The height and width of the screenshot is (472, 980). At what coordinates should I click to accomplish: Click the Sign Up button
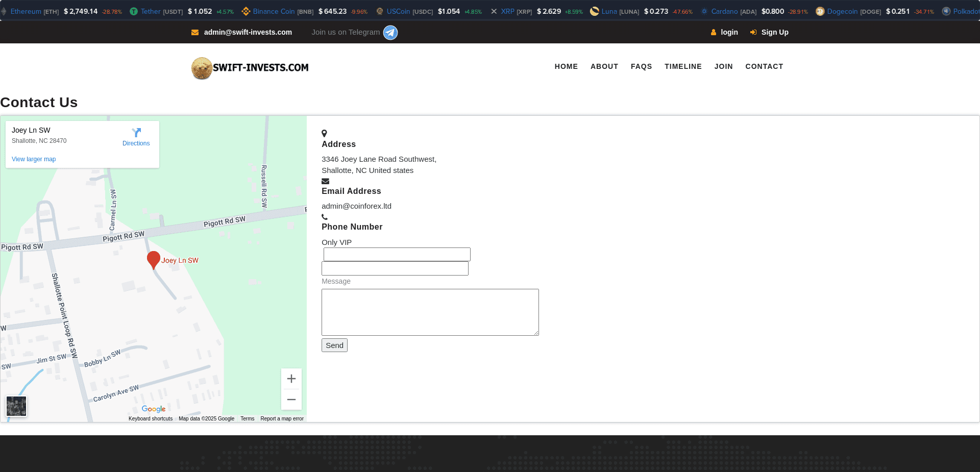[x=775, y=32]
